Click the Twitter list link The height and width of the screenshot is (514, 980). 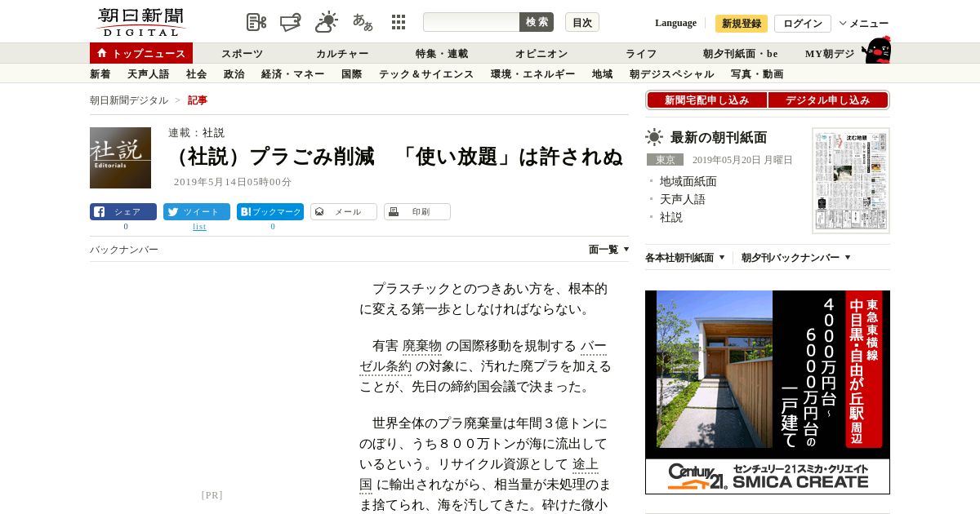coord(199,227)
